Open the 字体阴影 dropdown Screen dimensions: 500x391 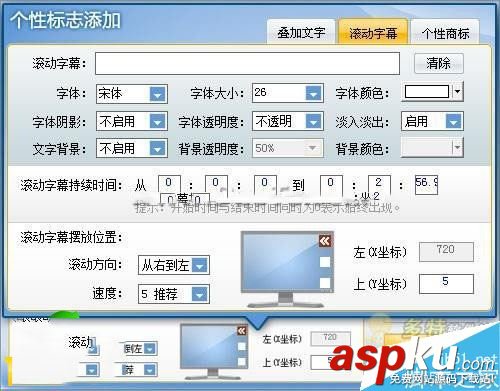point(132,121)
